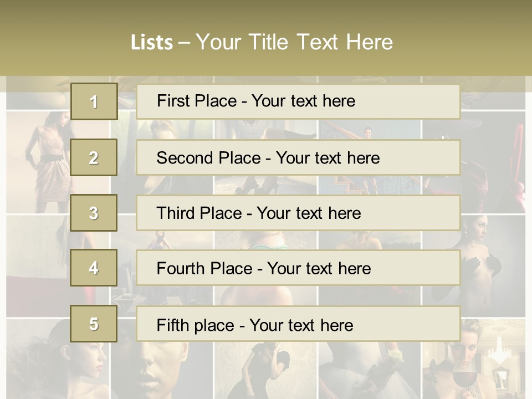
Task: Select the Third Place text bar
Action: point(298,213)
